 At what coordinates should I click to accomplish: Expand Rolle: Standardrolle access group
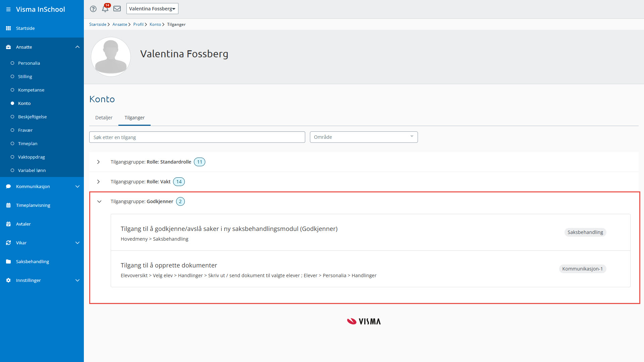[x=98, y=162]
